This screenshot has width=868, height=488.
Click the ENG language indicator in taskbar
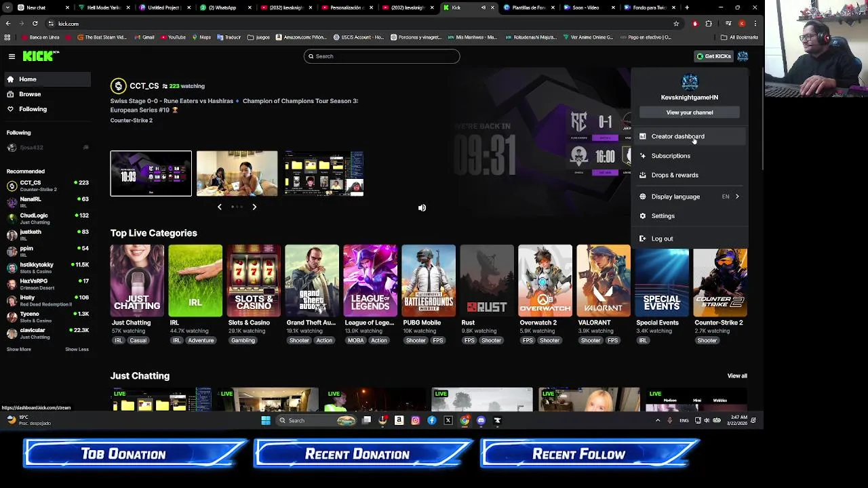pyautogui.click(x=684, y=420)
